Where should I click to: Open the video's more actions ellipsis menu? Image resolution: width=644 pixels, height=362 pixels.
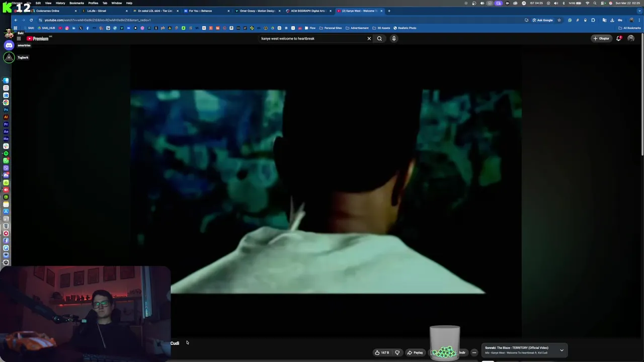pyautogui.click(x=474, y=352)
